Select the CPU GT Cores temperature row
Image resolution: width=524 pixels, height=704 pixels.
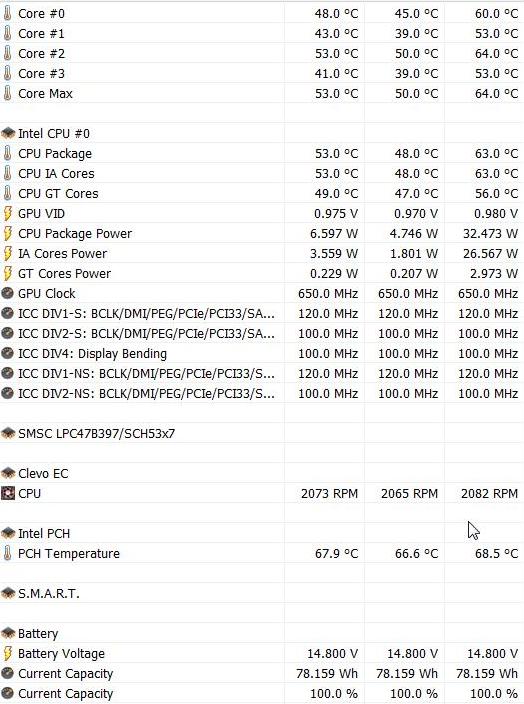coord(262,194)
